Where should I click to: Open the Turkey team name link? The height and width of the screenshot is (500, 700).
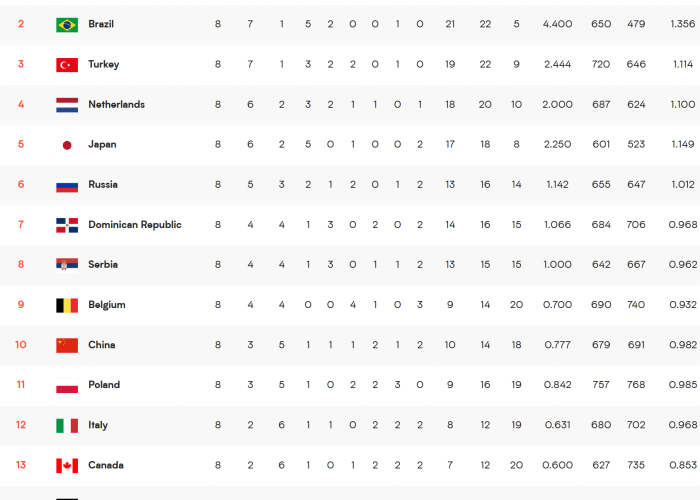(x=104, y=64)
